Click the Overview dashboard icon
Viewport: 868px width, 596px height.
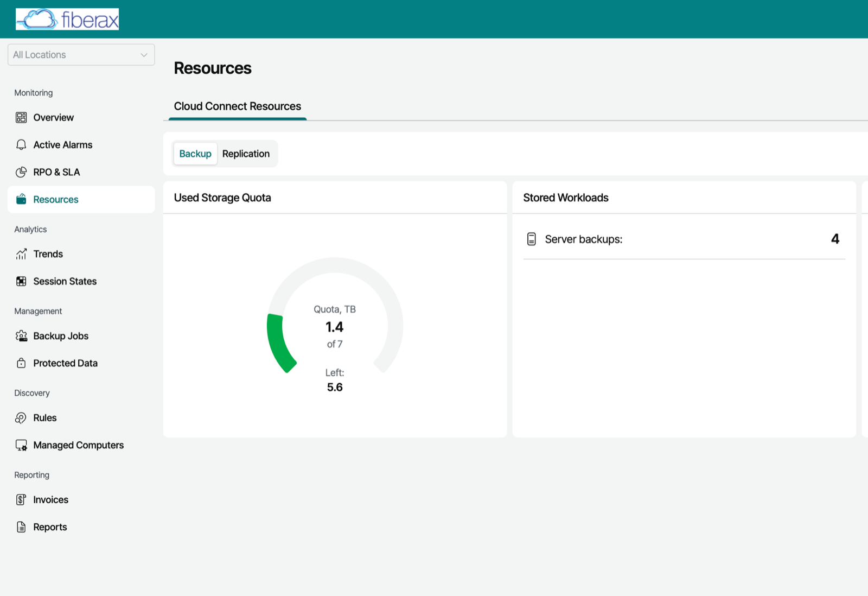click(x=21, y=117)
